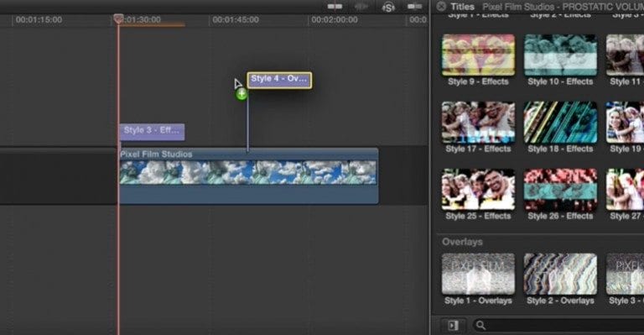644x335 pixels.
Task: Select the Style 10 - Effects title
Action: [x=560, y=55]
